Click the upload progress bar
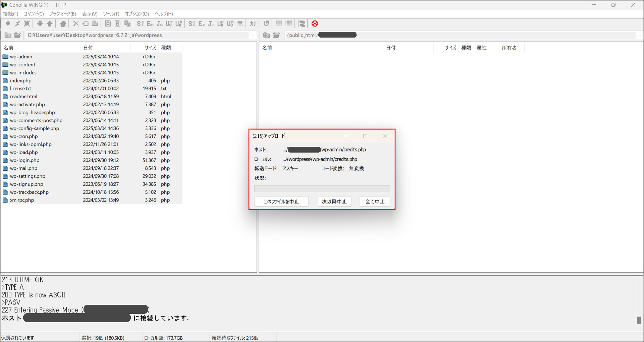The width and height of the screenshot is (644, 342). [x=322, y=189]
